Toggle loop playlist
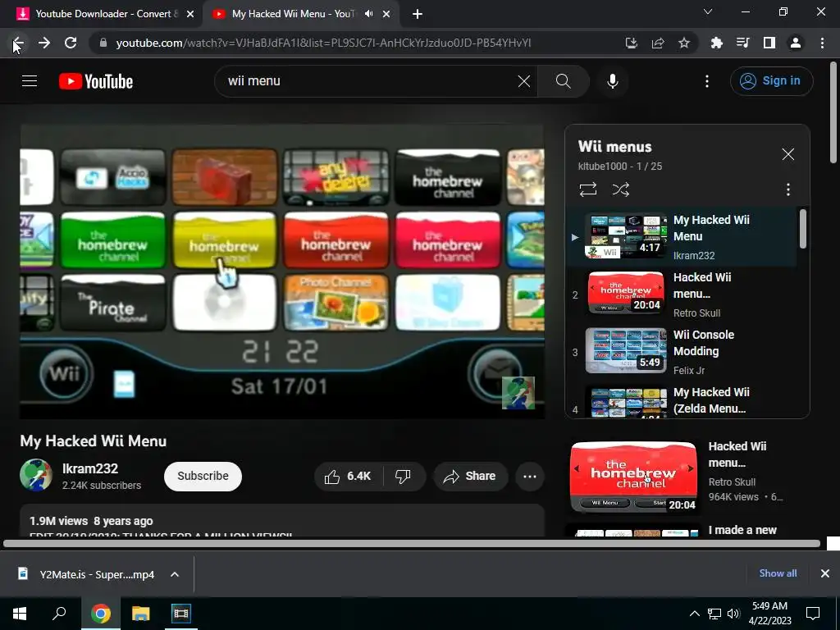 click(x=587, y=189)
